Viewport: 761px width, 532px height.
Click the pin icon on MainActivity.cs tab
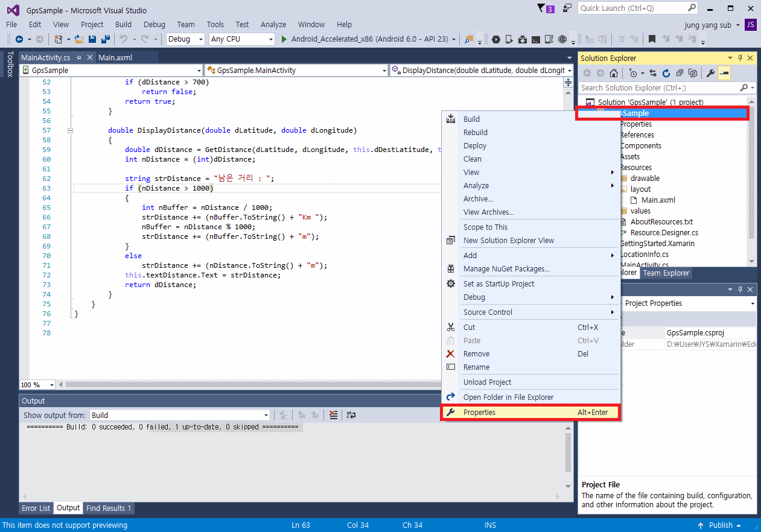point(79,58)
